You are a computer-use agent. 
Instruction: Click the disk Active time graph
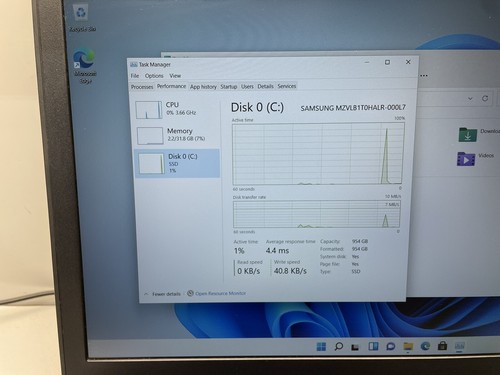tap(318, 154)
